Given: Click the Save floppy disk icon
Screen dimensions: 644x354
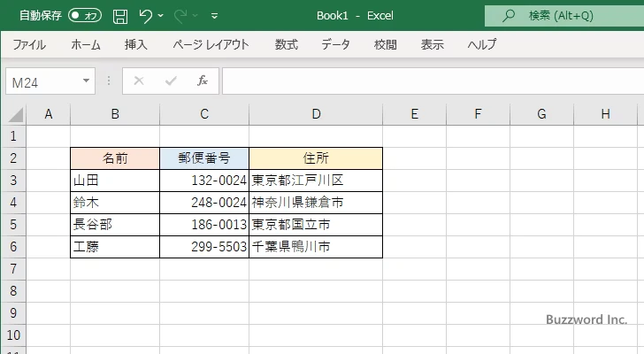Looking at the screenshot, I should (120, 16).
